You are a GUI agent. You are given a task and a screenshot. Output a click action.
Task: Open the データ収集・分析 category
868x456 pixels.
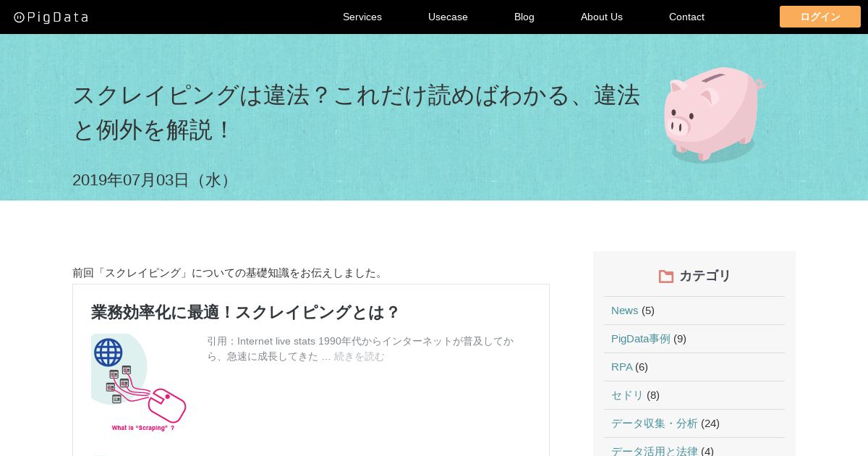click(655, 423)
